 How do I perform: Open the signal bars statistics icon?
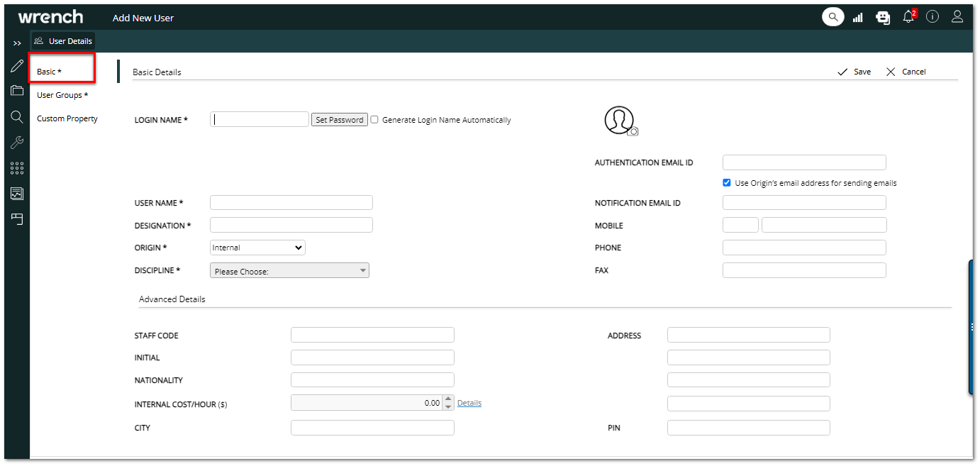pos(858,18)
